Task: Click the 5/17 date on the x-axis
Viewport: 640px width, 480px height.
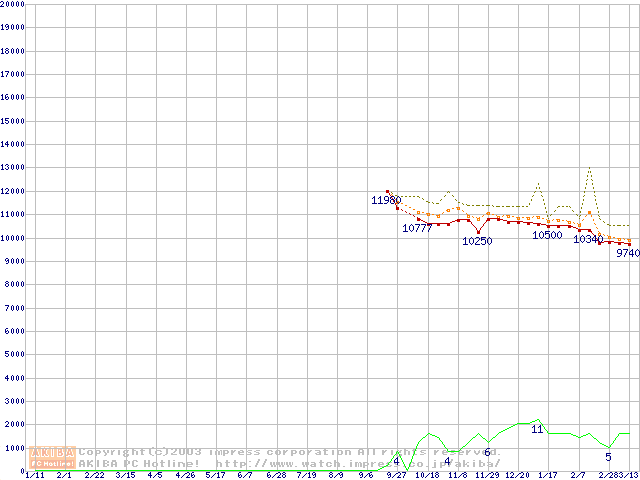Action: 215,475
